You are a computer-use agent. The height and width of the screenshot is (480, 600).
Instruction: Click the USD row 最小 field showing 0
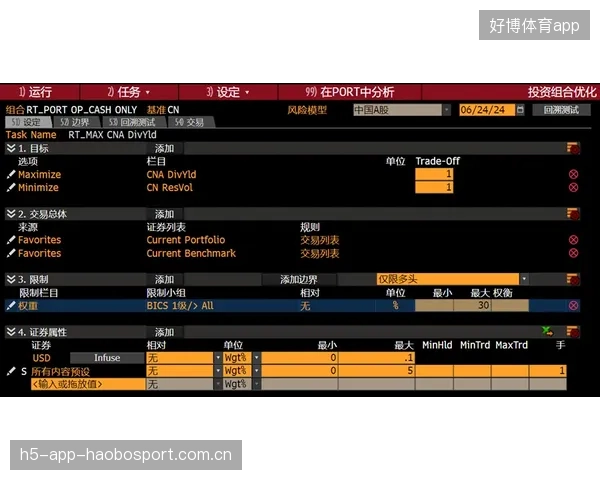tap(300, 358)
